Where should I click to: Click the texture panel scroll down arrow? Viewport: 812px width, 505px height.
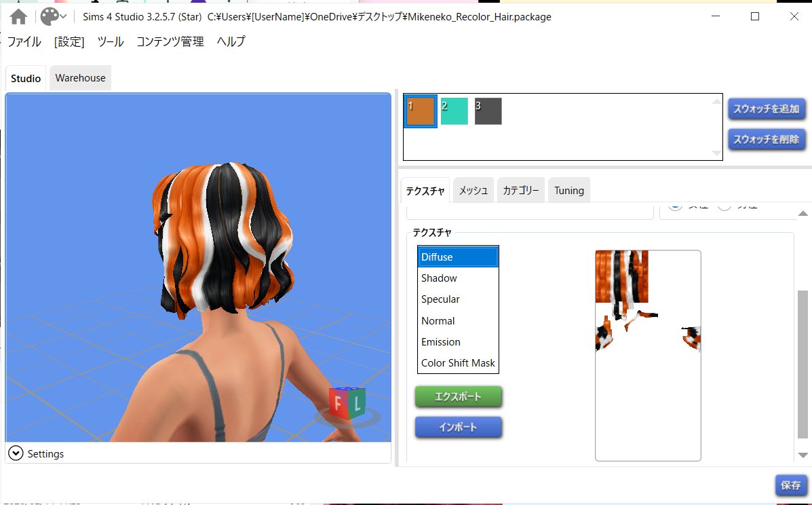click(x=803, y=455)
